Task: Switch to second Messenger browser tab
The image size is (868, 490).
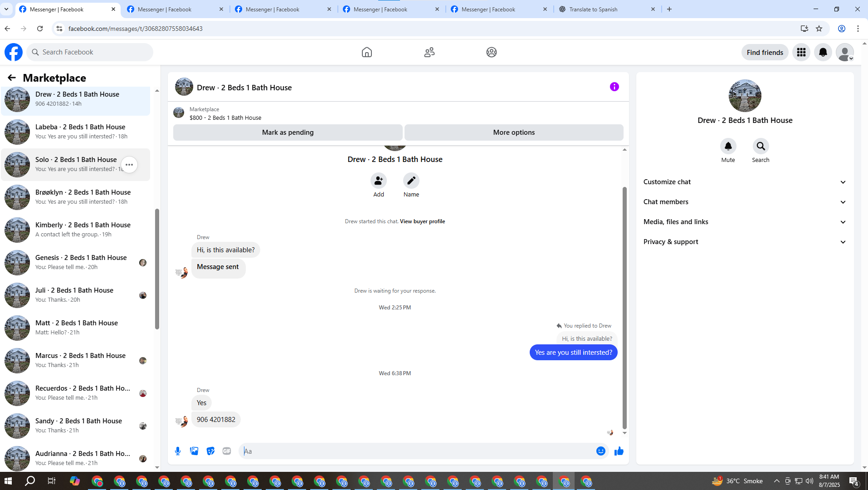Action: pos(176,9)
